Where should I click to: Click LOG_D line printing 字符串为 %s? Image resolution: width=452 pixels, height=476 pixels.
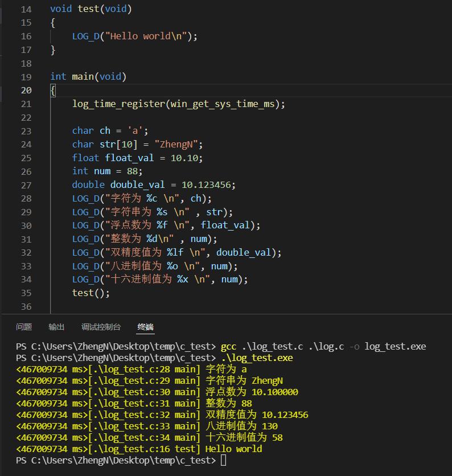(153, 212)
